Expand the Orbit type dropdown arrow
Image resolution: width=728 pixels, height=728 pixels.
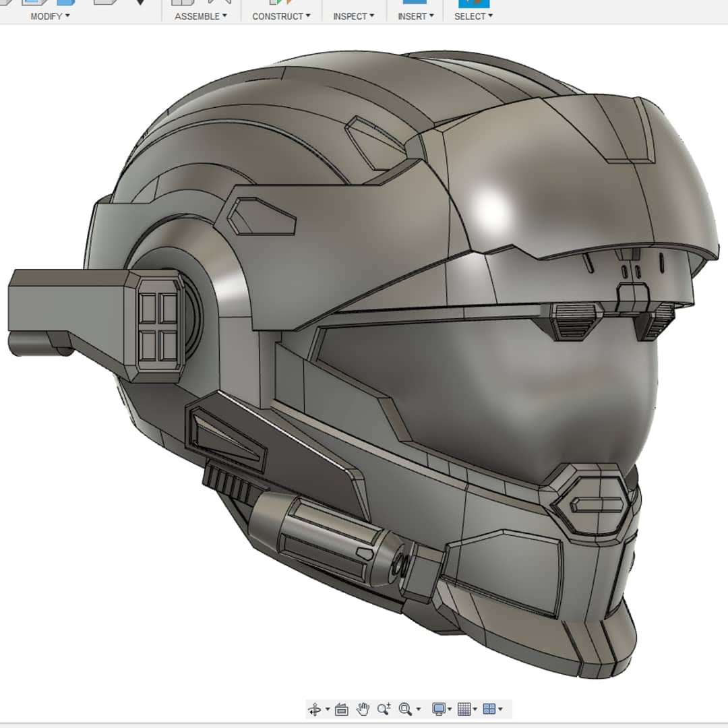click(x=328, y=709)
